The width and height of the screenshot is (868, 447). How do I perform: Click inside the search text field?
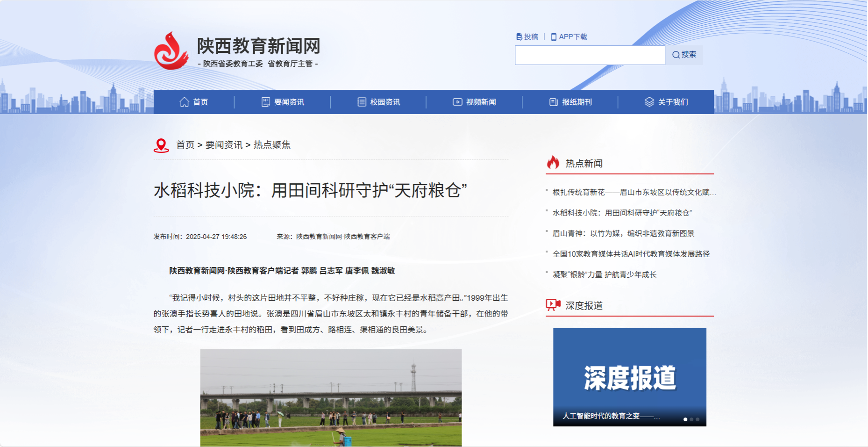tap(590, 55)
